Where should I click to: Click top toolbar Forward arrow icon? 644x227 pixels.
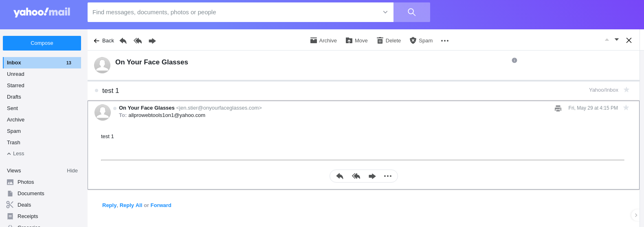click(152, 41)
